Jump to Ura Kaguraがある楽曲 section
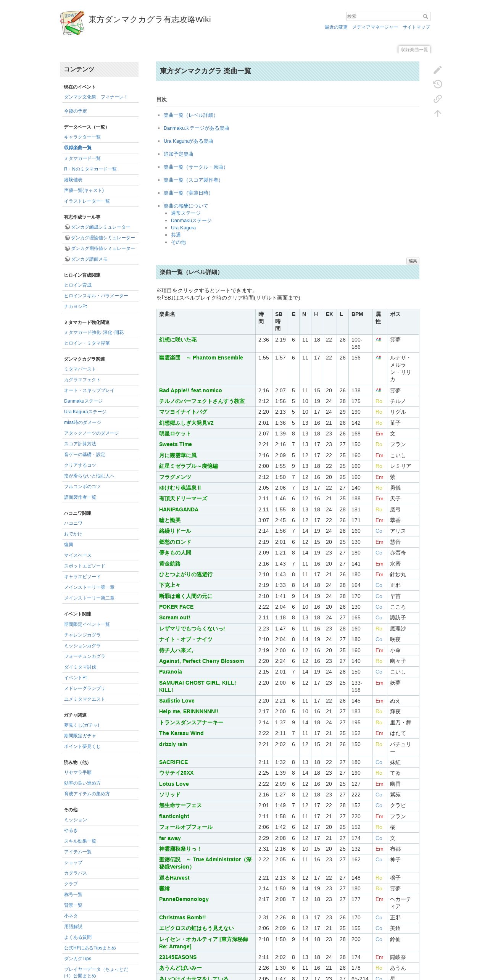490x980 pixels. click(x=188, y=141)
